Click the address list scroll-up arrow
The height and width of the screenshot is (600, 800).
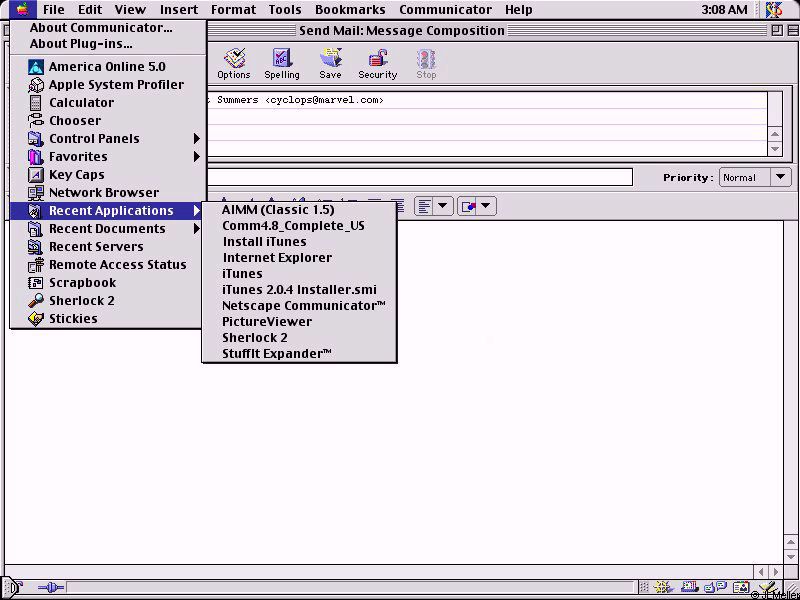(775, 134)
